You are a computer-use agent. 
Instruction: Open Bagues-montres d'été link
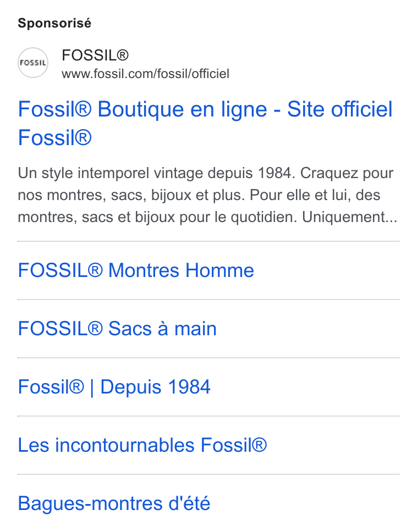pyautogui.click(x=114, y=503)
